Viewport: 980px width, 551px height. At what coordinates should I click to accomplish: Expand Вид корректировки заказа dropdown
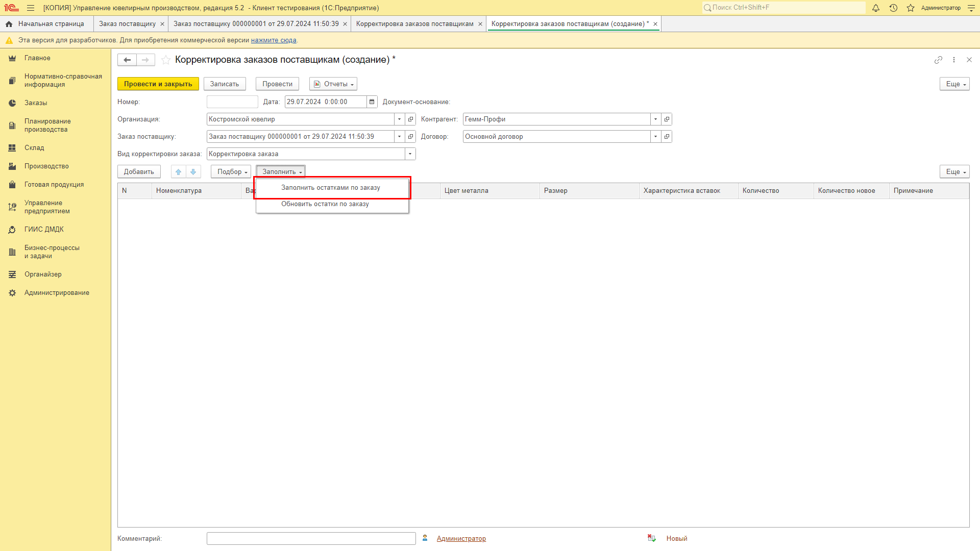(x=410, y=154)
